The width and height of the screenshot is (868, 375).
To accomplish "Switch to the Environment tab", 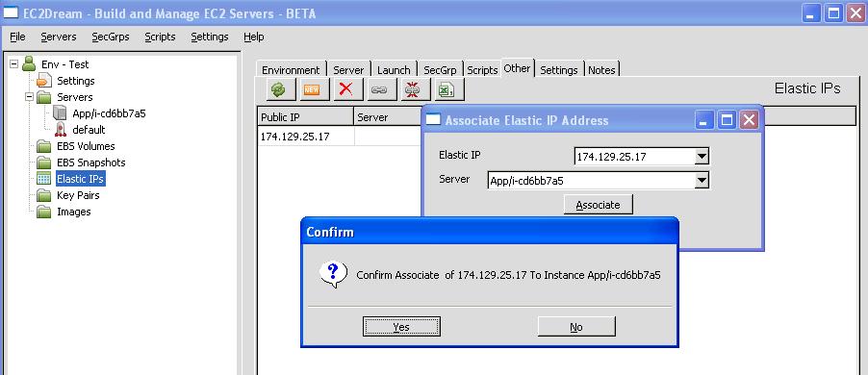I will point(291,70).
